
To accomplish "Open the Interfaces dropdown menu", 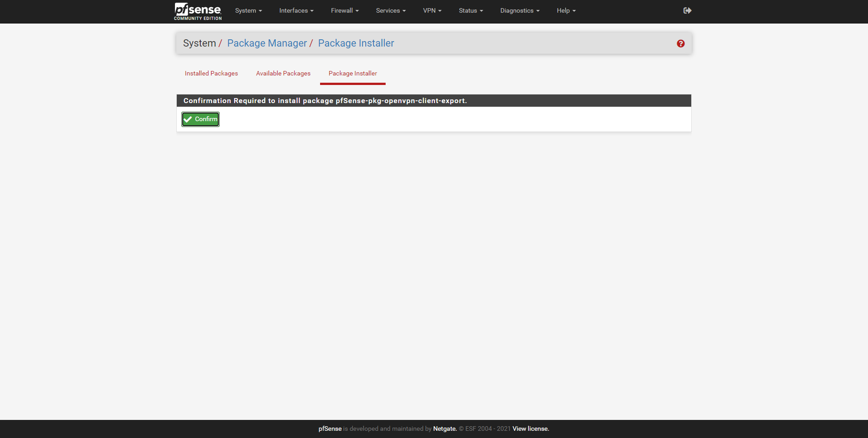I will tap(296, 10).
